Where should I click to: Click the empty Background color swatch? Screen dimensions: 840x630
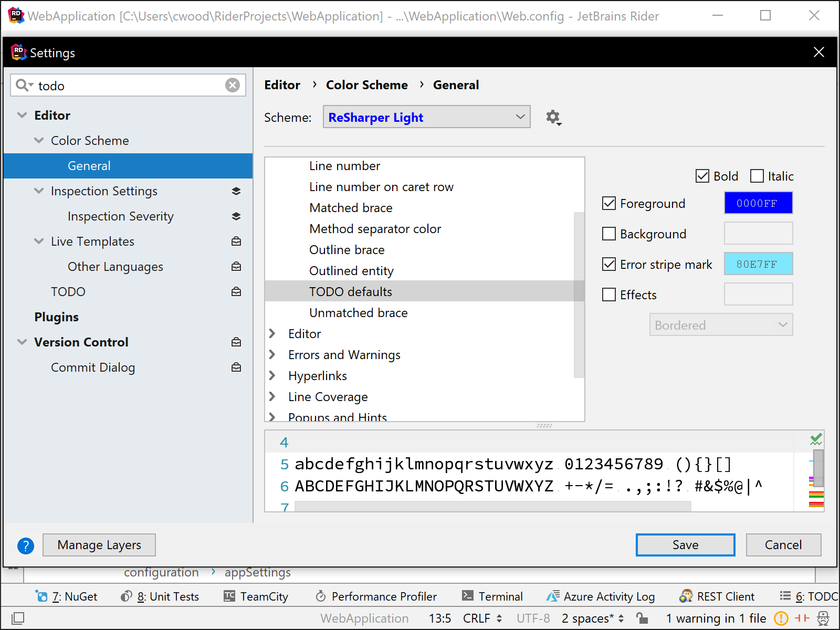[758, 234]
